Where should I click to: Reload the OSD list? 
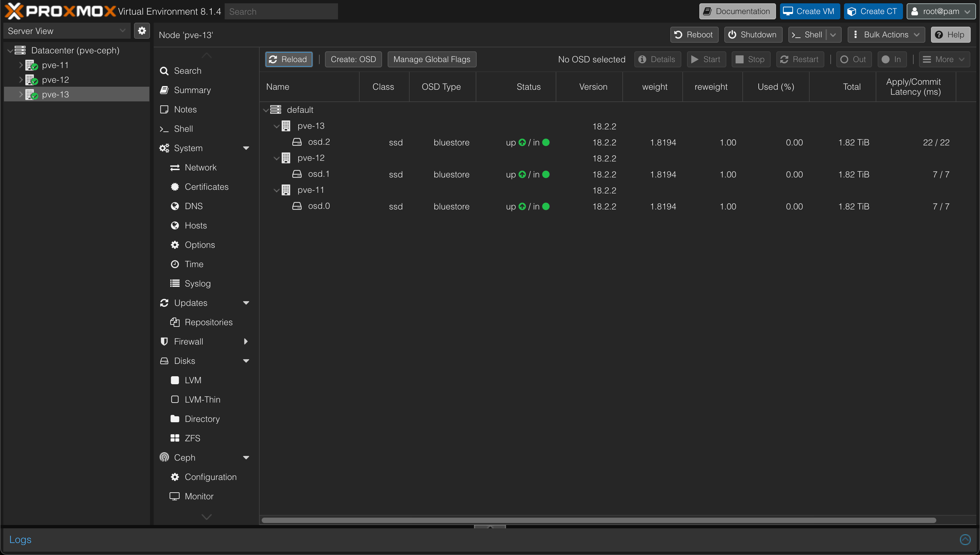pos(289,59)
